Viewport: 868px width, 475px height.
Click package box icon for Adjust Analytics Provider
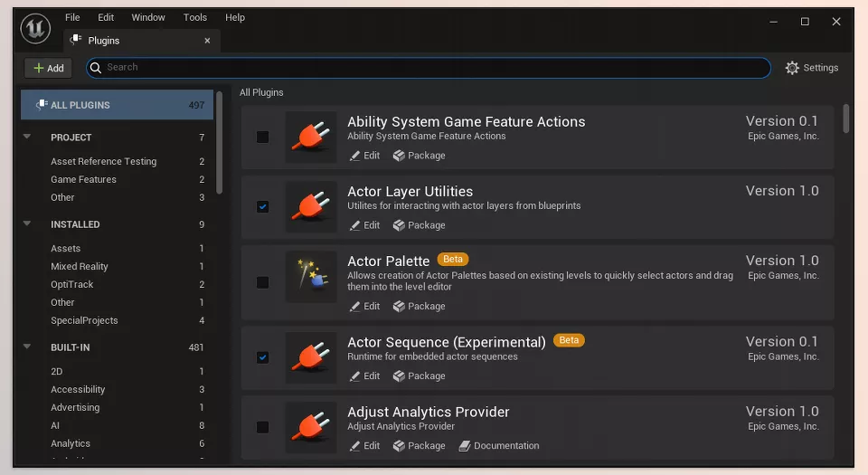pyautogui.click(x=399, y=446)
